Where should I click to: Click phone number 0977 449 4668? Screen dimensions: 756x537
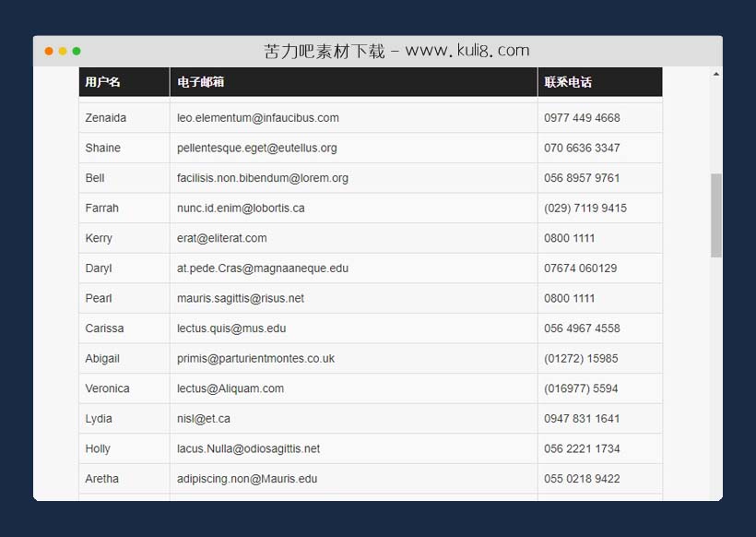[x=582, y=117]
